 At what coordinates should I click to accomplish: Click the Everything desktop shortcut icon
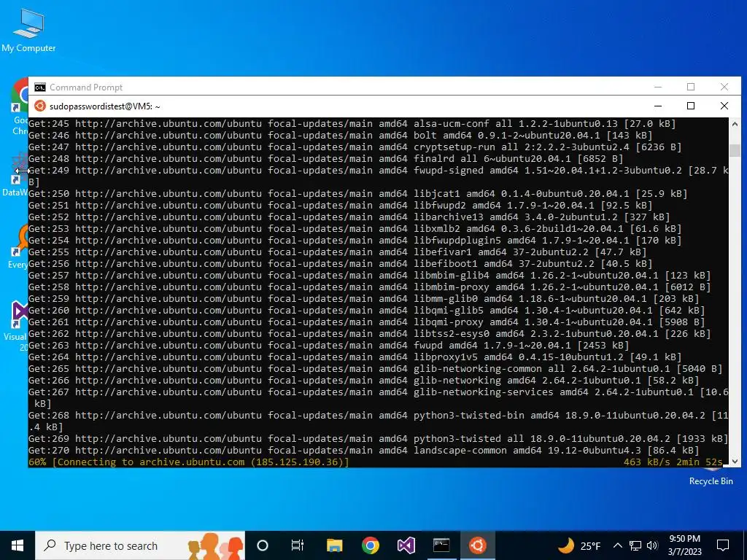click(x=18, y=248)
